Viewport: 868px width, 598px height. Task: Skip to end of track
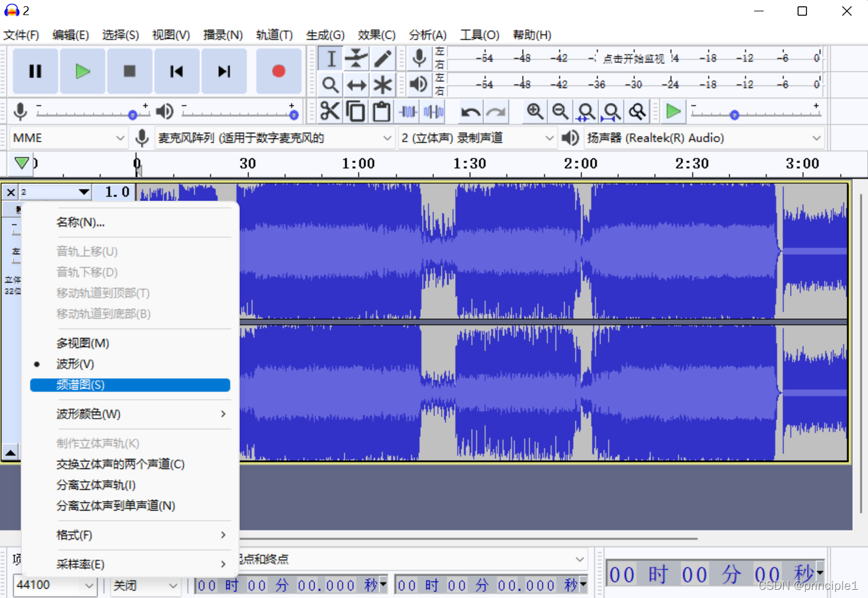coord(224,71)
